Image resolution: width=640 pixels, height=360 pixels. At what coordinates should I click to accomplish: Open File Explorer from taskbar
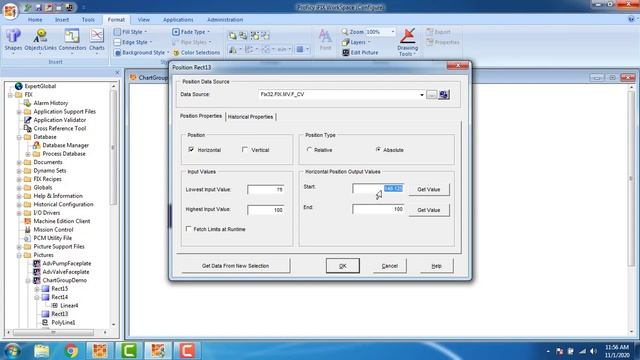point(42,351)
